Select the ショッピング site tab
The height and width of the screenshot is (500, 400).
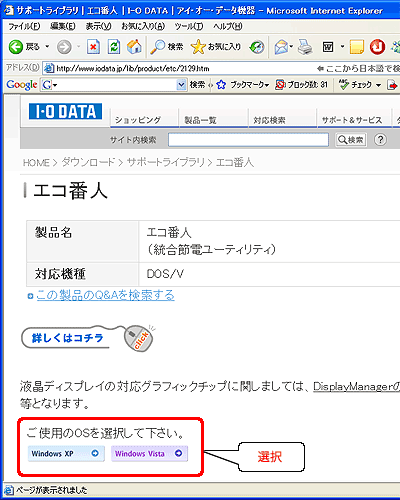pyautogui.click(x=138, y=120)
